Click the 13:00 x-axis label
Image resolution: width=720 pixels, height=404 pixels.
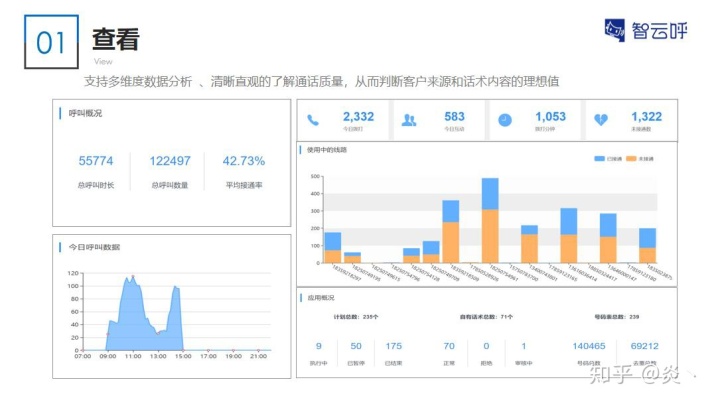[158, 356]
